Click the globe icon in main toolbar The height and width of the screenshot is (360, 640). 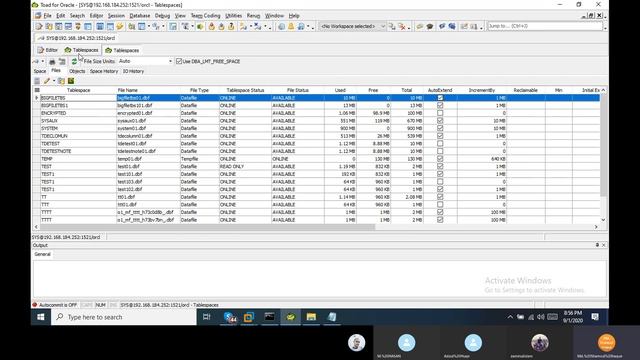coord(281,27)
